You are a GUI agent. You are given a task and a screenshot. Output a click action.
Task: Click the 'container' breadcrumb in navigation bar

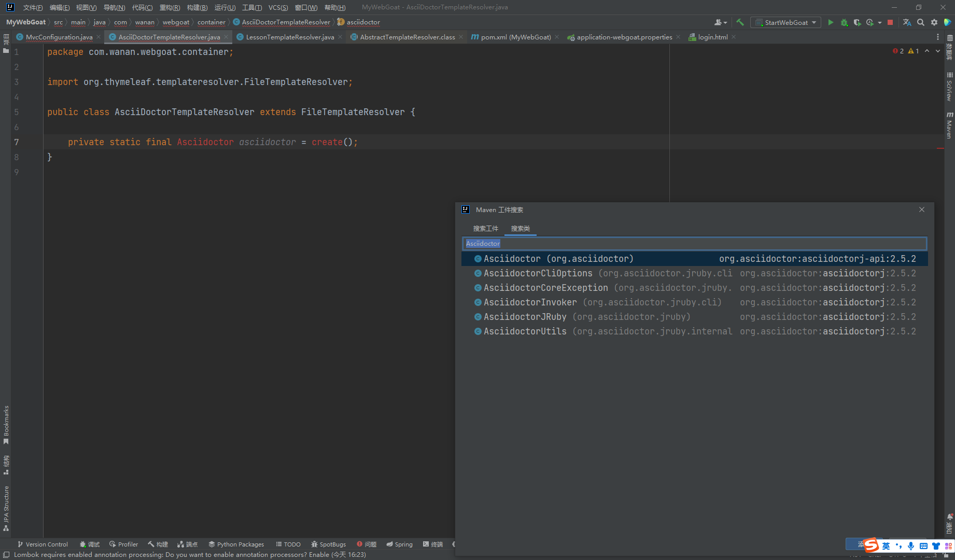click(211, 22)
